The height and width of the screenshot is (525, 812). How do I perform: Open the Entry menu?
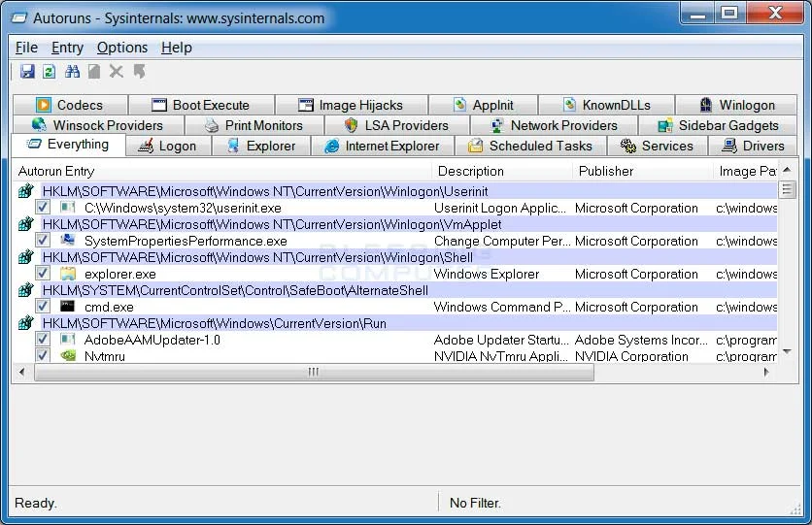point(67,48)
